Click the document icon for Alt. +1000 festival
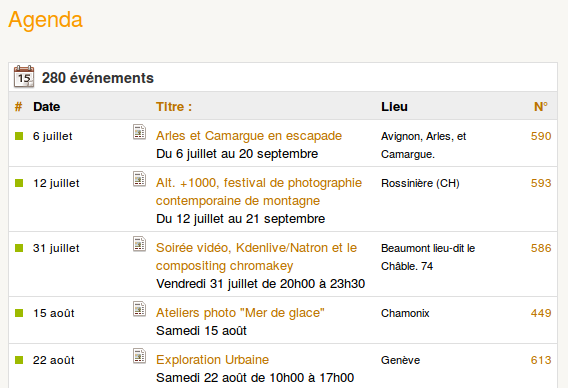 [x=139, y=179]
